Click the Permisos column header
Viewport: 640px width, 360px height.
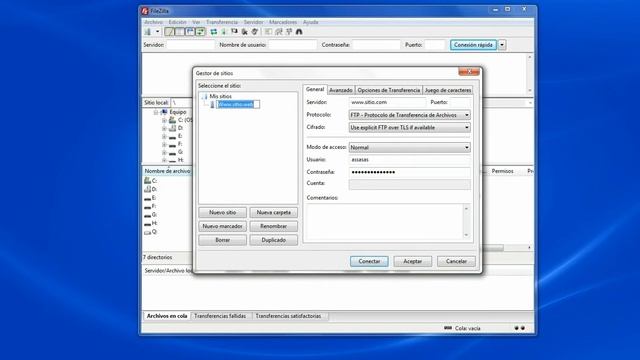tap(502, 171)
